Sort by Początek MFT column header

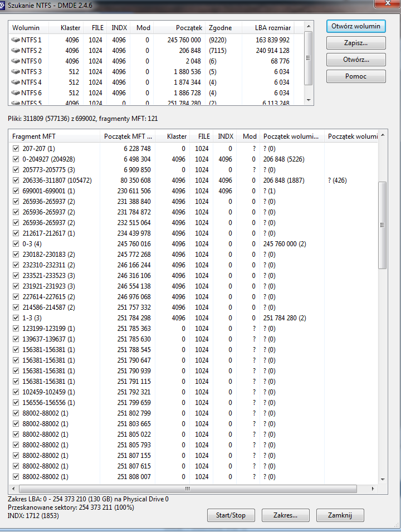(x=128, y=136)
